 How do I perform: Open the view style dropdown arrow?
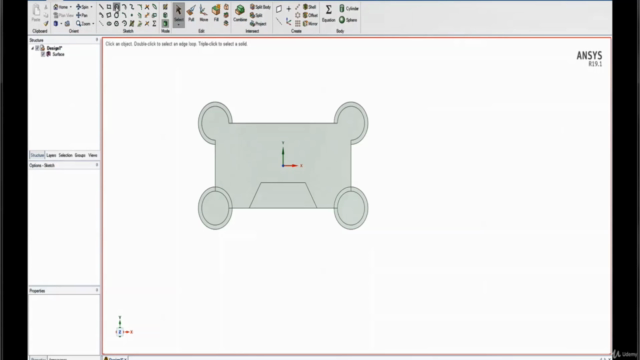[x=61, y=24]
